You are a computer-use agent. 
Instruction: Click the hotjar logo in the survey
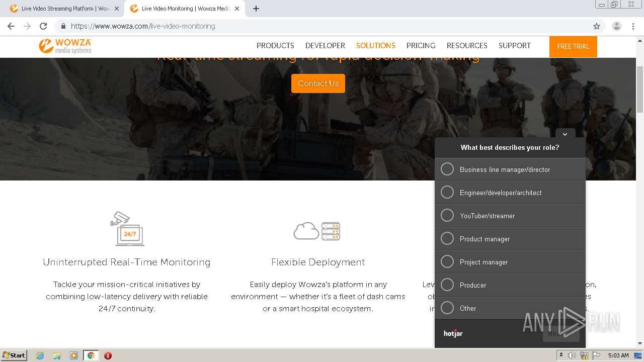click(x=453, y=333)
